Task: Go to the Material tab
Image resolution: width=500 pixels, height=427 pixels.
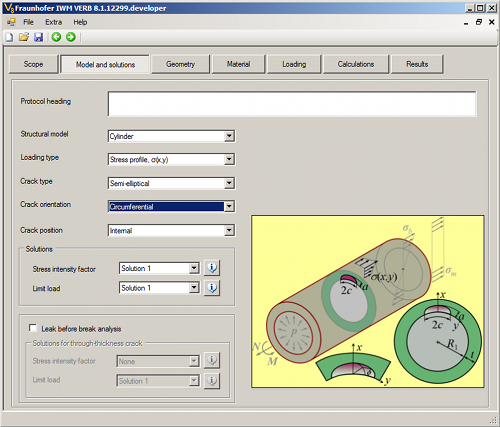Action: (x=238, y=64)
